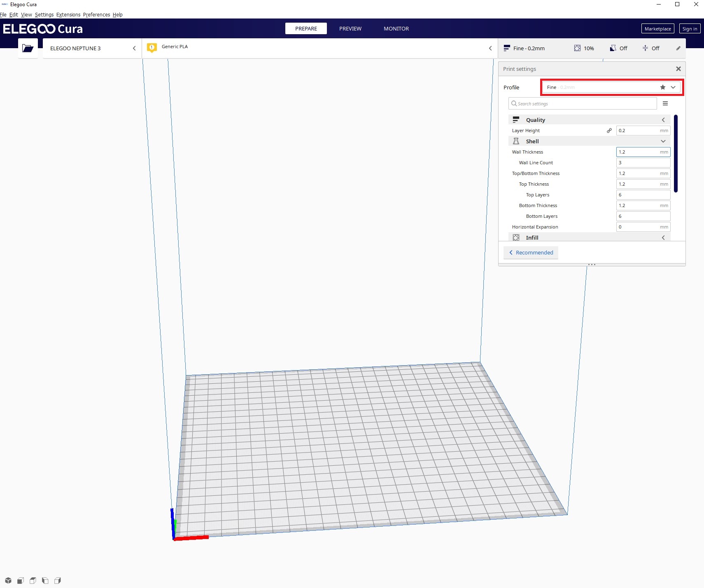This screenshot has width=704, height=588.
Task: Switch to right view camera icon
Action: pos(58,581)
